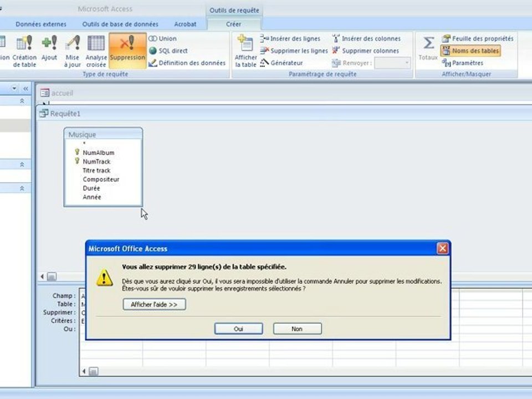Choose the Analyse croisée query icon
The height and width of the screenshot is (399, 532).
[x=96, y=51]
